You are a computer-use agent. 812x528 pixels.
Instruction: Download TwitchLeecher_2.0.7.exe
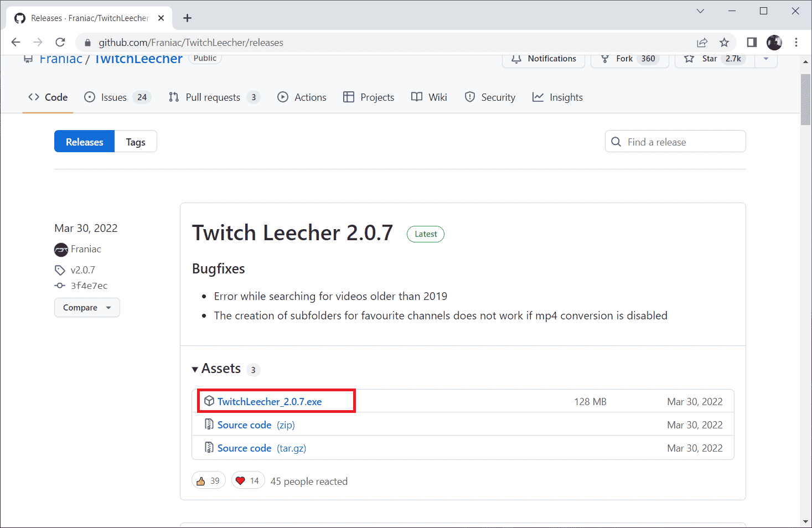[270, 402]
